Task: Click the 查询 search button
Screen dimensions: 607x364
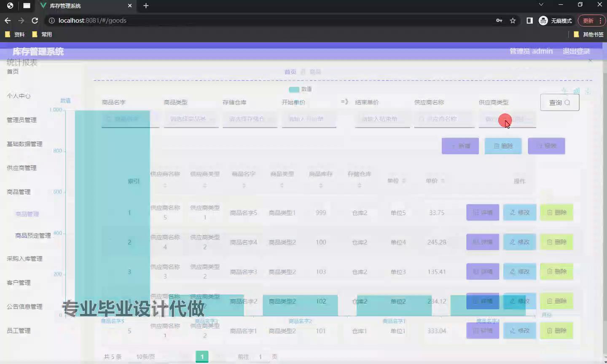Action: tap(559, 102)
